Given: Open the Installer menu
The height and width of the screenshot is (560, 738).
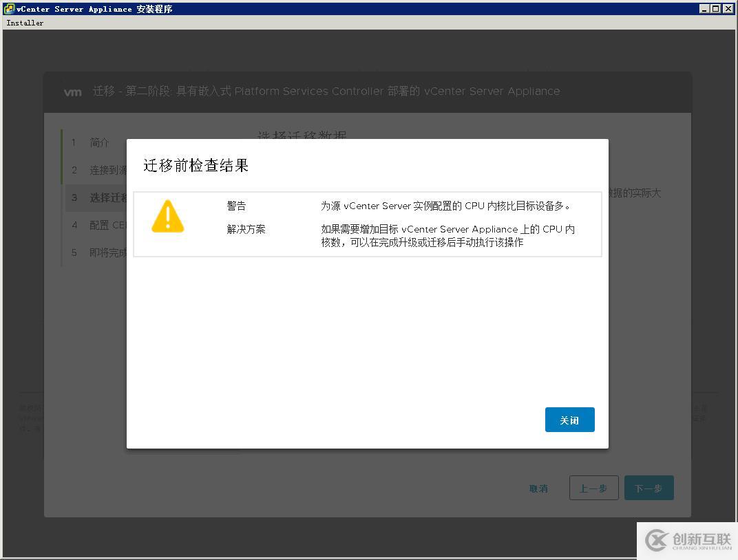Looking at the screenshot, I should click(x=25, y=23).
